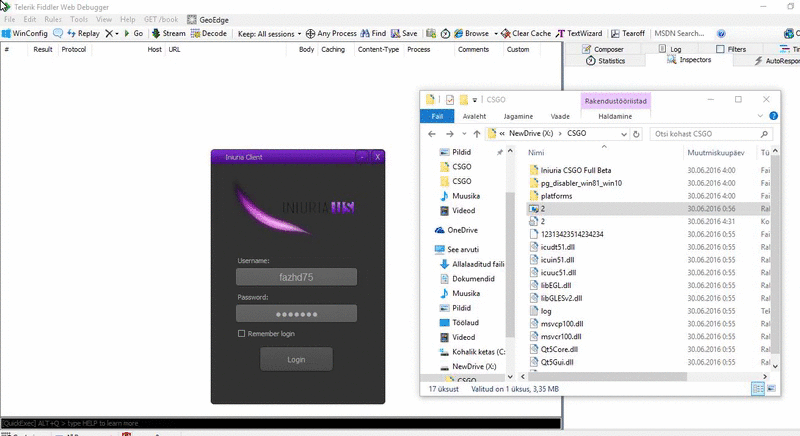The image size is (800, 436).
Task: Go back in Explorer navigation
Action: point(432,134)
